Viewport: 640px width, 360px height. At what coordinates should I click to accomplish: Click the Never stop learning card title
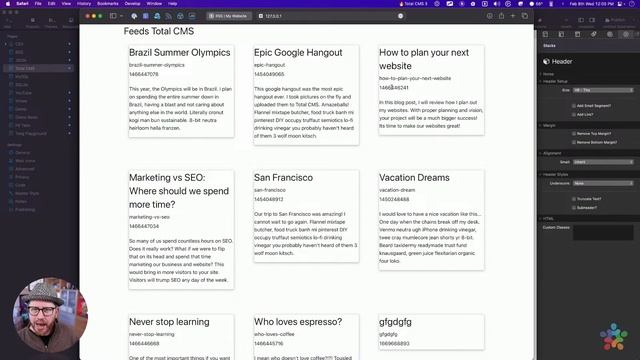169,322
